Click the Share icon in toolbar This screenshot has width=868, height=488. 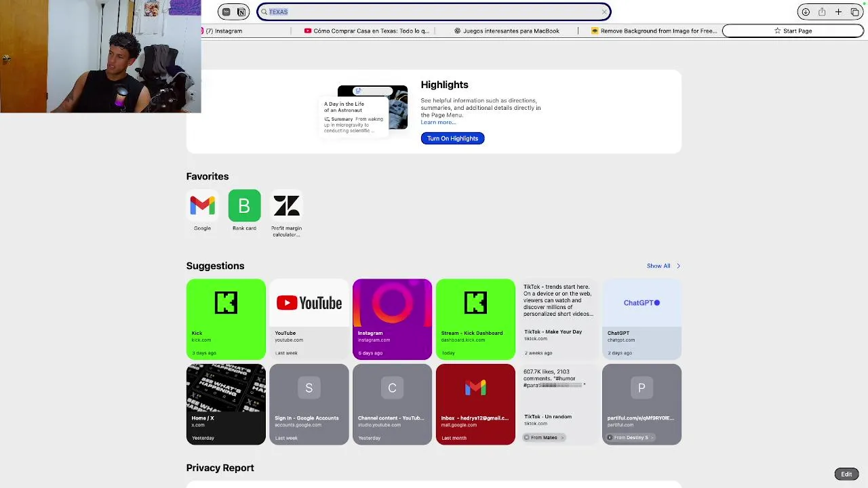tap(822, 12)
